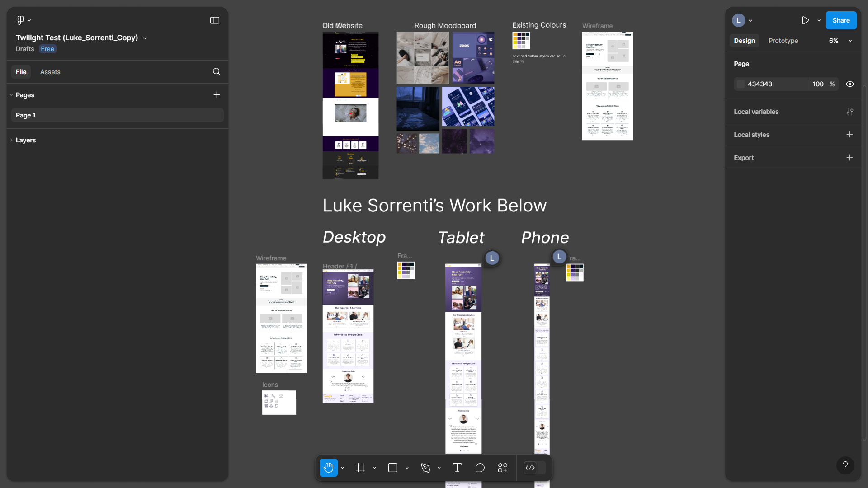Open the file name dropdown chevron
Screen dimensions: 868x488
(x=145, y=38)
